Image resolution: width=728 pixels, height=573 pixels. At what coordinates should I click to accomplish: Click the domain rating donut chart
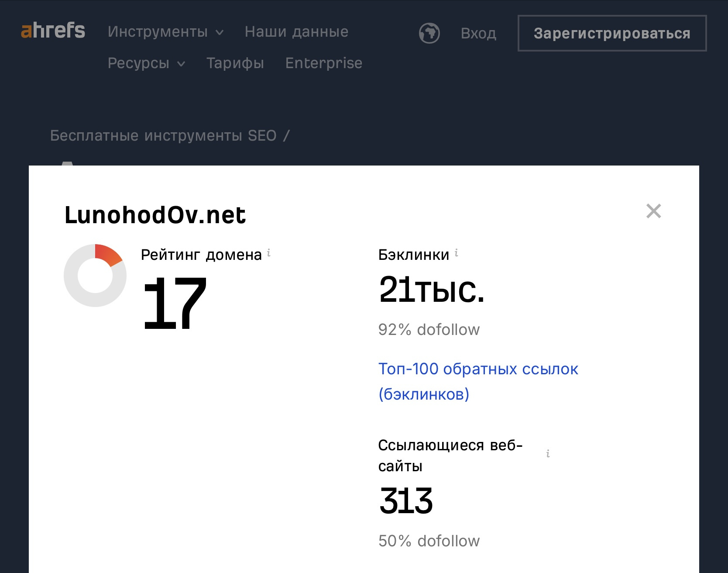(95, 276)
